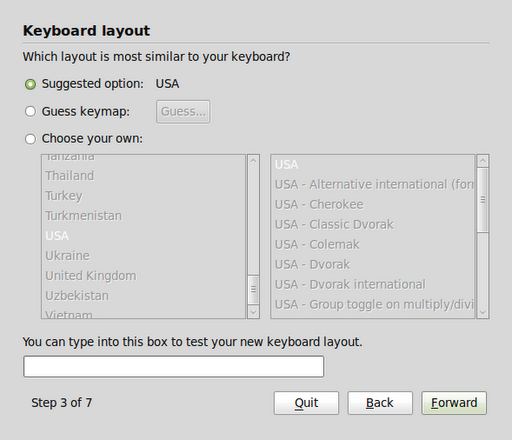Go to next step with Forward button
This screenshot has height=440, width=512.
pyautogui.click(x=454, y=403)
